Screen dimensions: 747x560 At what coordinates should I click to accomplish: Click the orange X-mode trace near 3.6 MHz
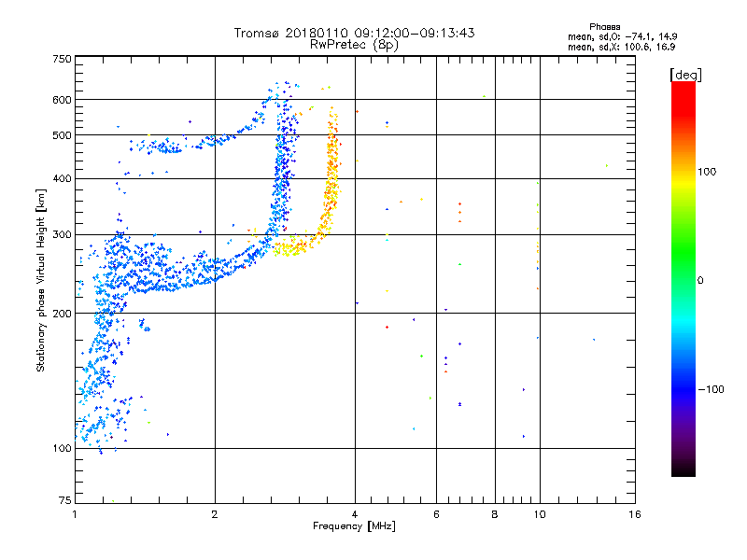click(331, 172)
